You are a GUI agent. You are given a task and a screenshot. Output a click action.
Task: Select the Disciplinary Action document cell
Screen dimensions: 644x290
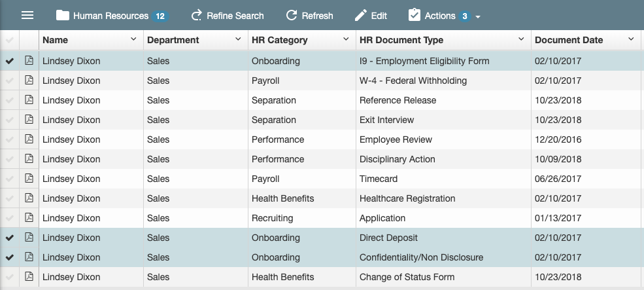[x=397, y=159]
